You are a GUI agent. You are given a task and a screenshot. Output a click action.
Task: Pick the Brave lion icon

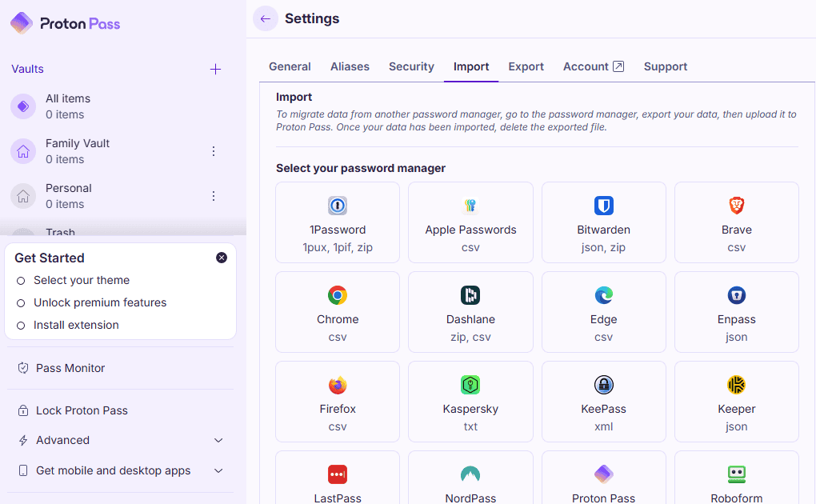pos(737,206)
